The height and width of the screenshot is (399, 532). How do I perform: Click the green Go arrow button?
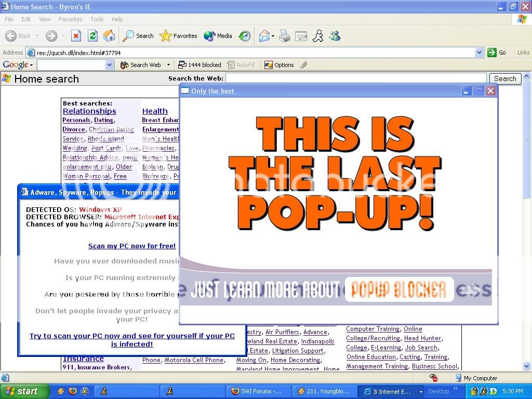tap(497, 52)
